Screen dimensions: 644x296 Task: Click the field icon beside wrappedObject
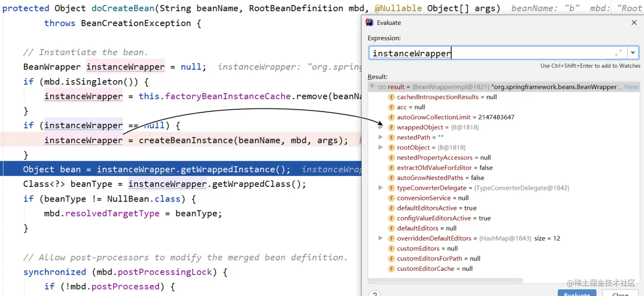point(391,127)
